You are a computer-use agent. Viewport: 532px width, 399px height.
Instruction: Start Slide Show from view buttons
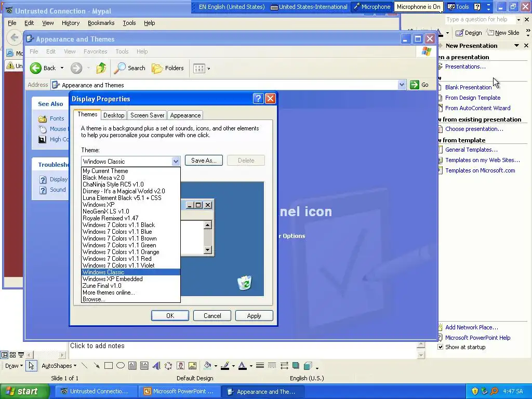click(x=21, y=355)
